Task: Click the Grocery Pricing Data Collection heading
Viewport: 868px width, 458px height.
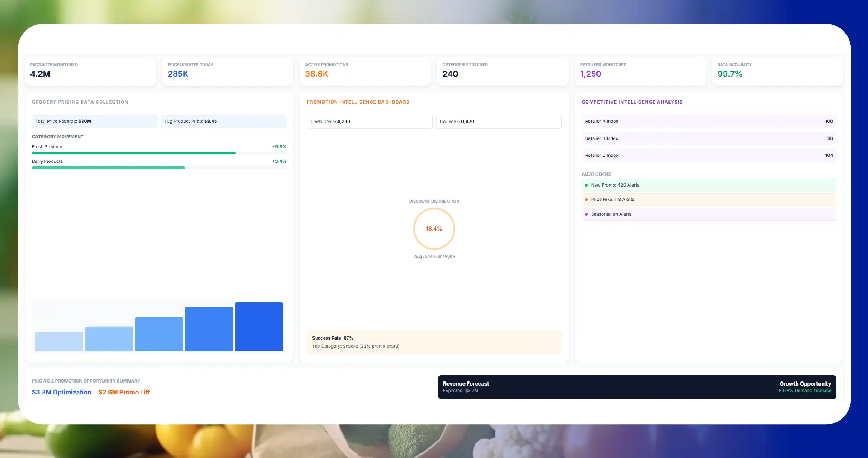Action: (80, 102)
